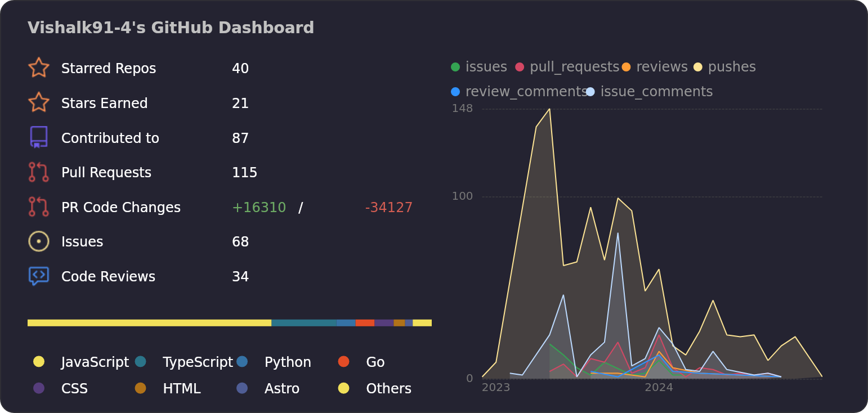Click the 2023 x-axis label
This screenshot has height=413, width=868.
coord(496,388)
